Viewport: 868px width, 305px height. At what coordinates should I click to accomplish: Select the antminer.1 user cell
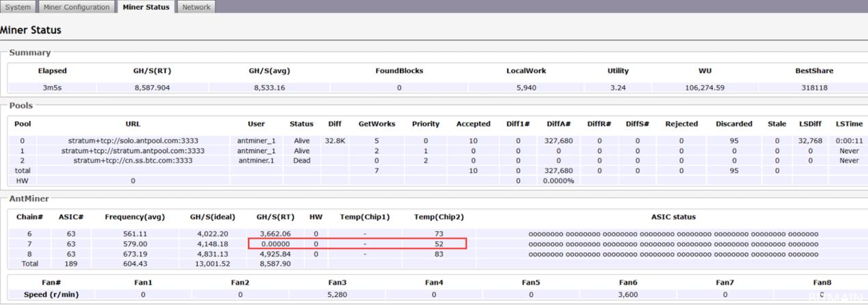(257, 160)
